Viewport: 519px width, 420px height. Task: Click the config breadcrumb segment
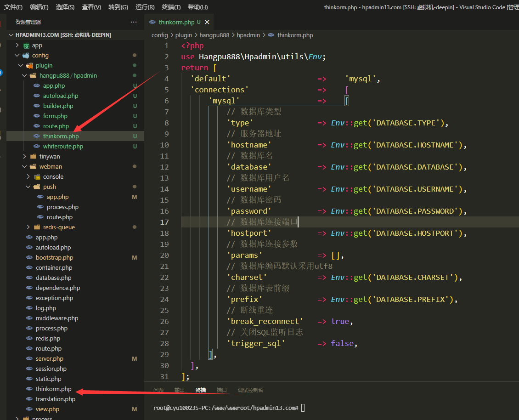[160, 35]
